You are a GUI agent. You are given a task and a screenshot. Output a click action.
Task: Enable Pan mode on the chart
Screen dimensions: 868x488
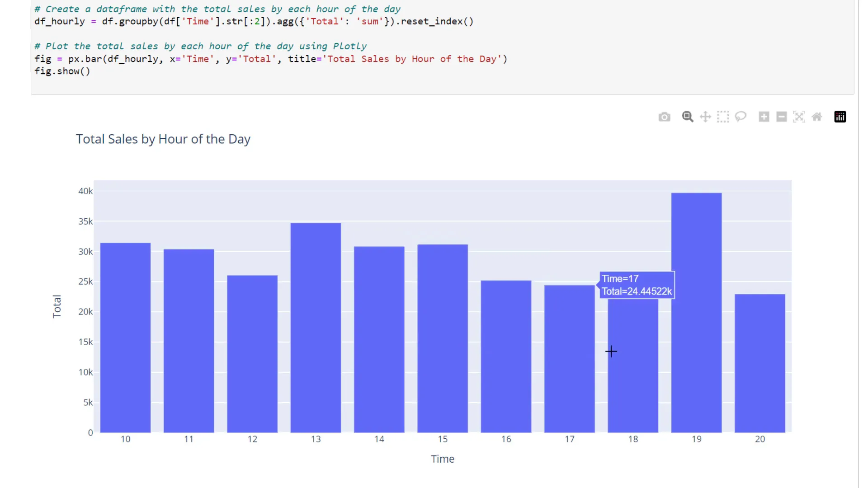pyautogui.click(x=705, y=117)
